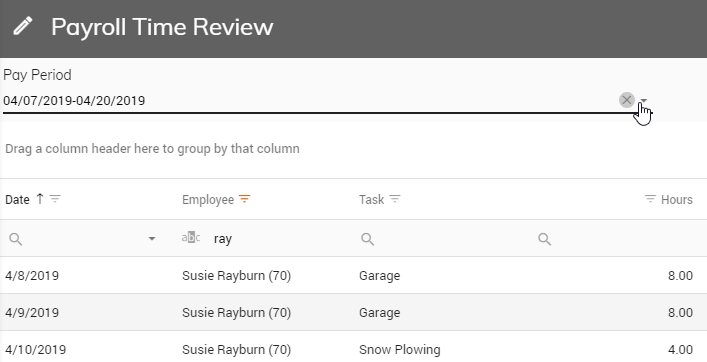Image resolution: width=707 pixels, height=362 pixels.
Task: Click the Task filter search icon
Action: pyautogui.click(x=367, y=239)
